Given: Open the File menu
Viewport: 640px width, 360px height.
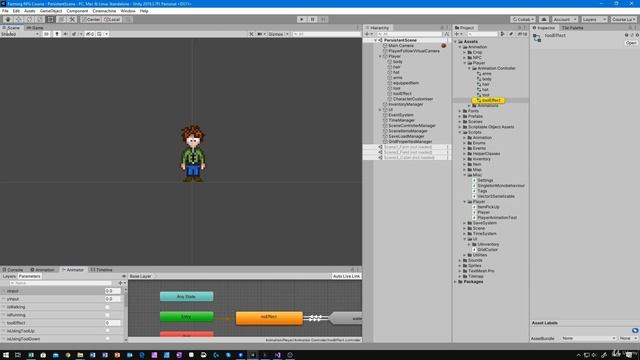Looking at the screenshot, I should pyautogui.click(x=5, y=11).
